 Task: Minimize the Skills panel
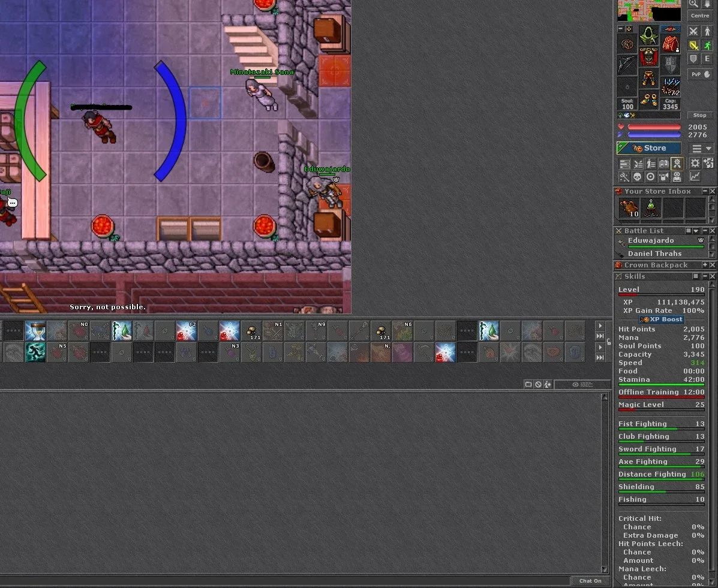pos(705,276)
